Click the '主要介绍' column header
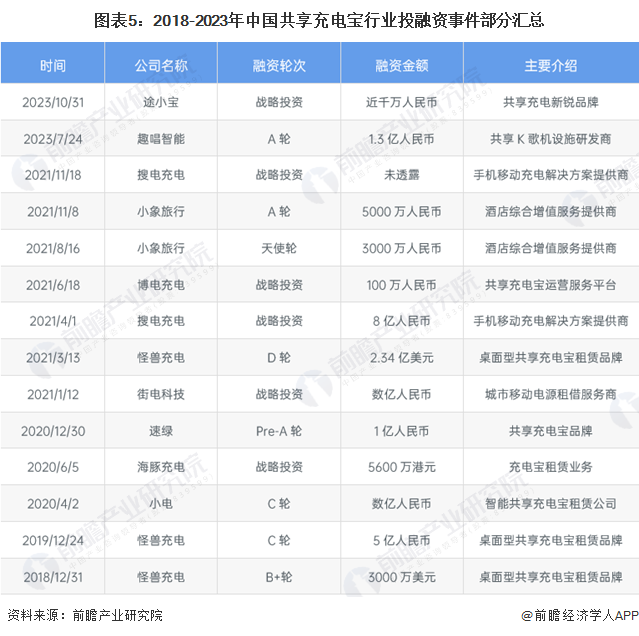This screenshot has height=636, width=639. [551, 65]
